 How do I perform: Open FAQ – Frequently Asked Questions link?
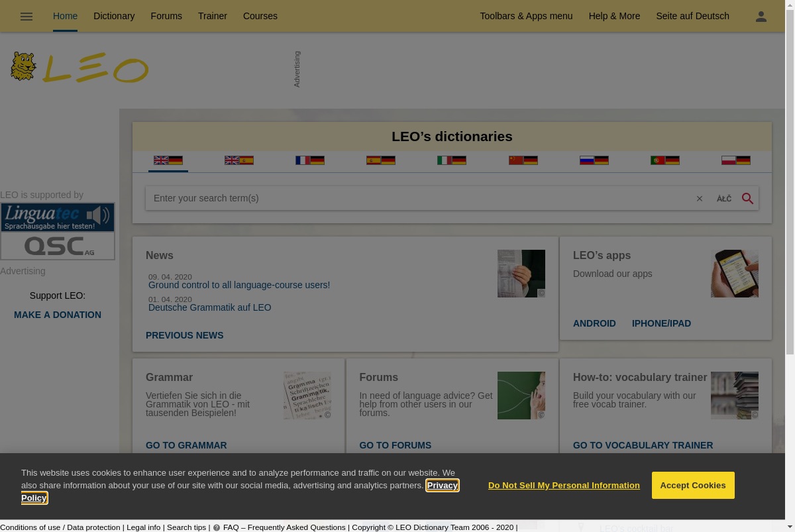tap(284, 527)
